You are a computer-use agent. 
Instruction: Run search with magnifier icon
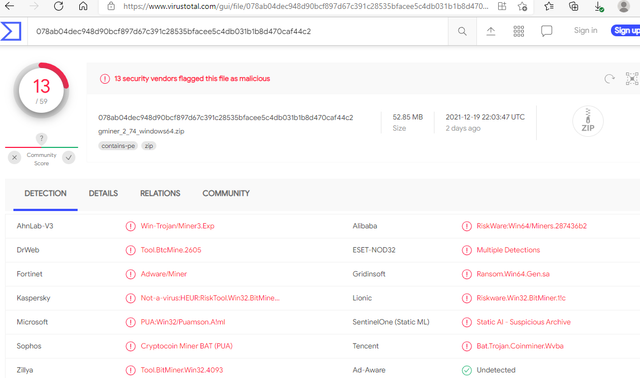pos(462,31)
